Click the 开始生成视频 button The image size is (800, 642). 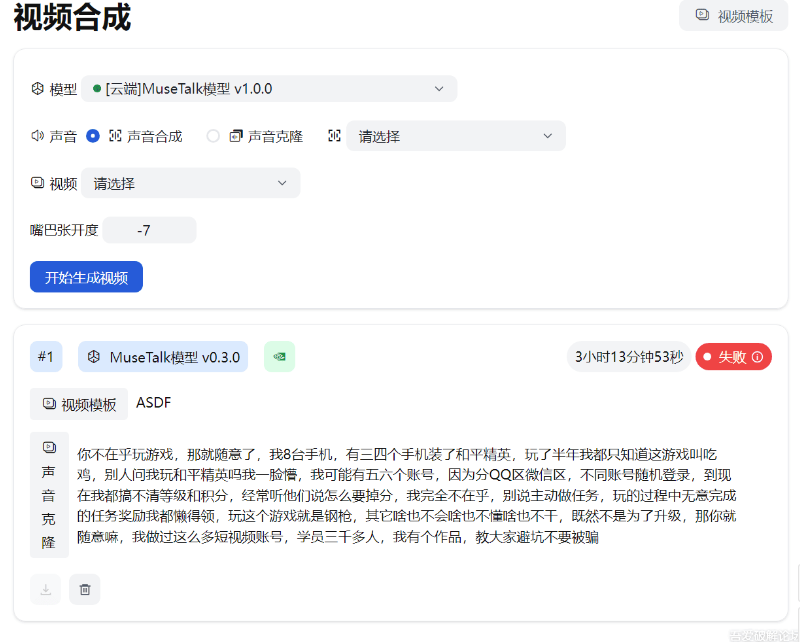86,277
